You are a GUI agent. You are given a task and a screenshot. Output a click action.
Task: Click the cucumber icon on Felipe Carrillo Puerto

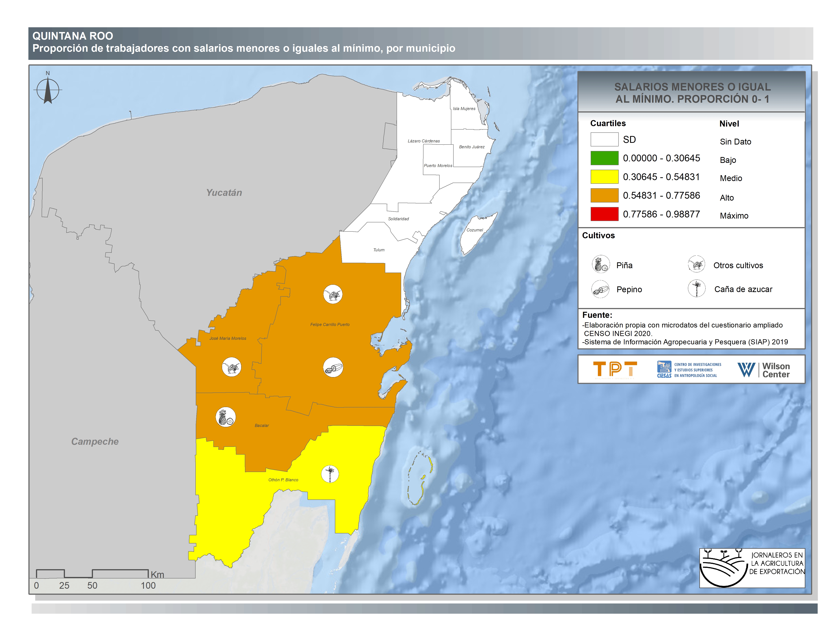333,367
